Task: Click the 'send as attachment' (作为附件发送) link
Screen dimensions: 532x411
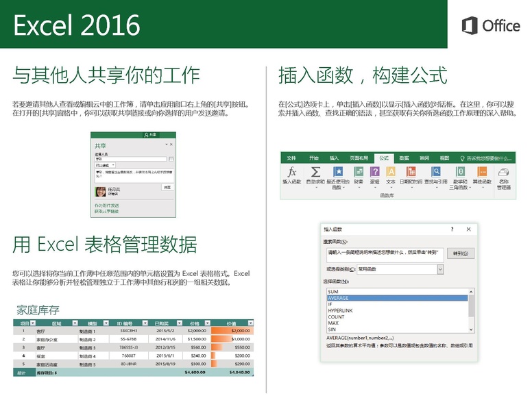Action: (106, 206)
